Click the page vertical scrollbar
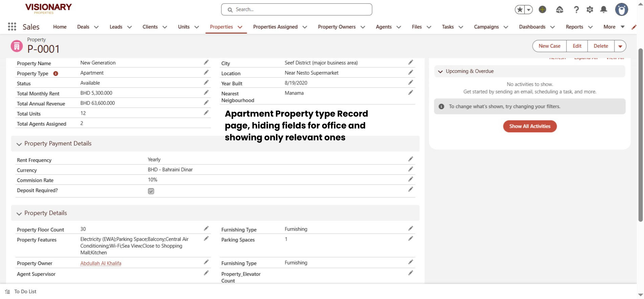This screenshot has height=299, width=644. pyautogui.click(x=640, y=136)
